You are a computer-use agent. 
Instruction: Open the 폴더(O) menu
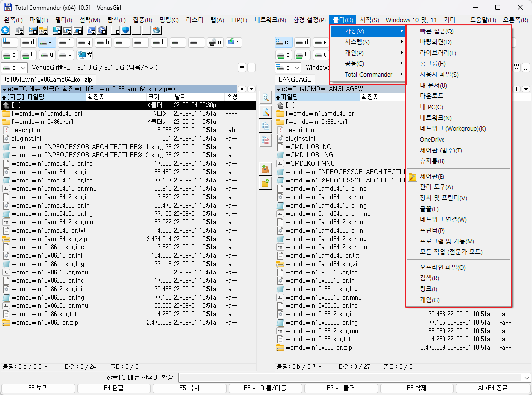point(343,20)
